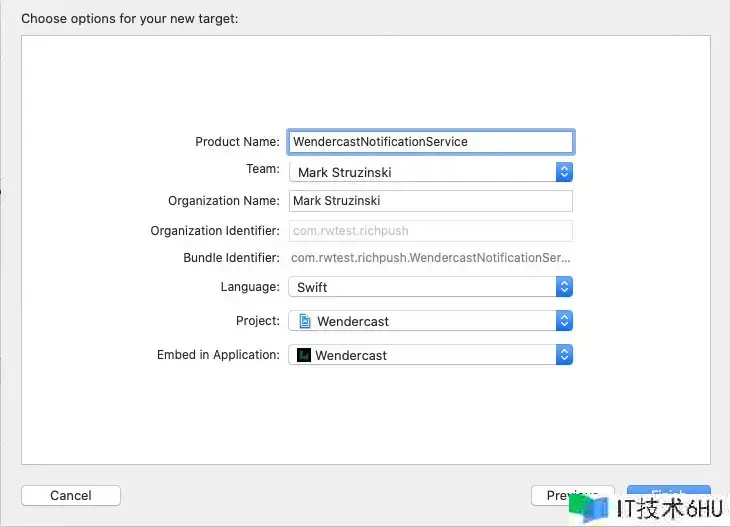Click the Wendercast app icon in Embed row

(304, 355)
